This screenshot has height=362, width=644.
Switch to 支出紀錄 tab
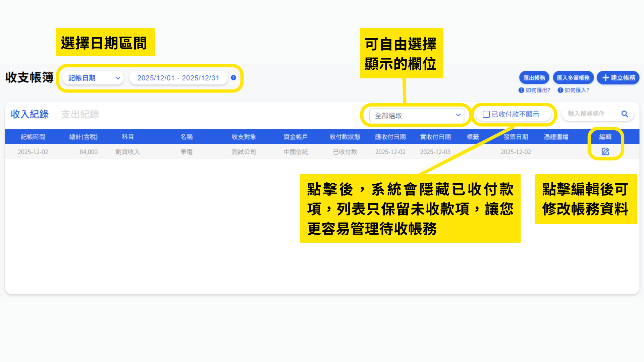point(80,114)
